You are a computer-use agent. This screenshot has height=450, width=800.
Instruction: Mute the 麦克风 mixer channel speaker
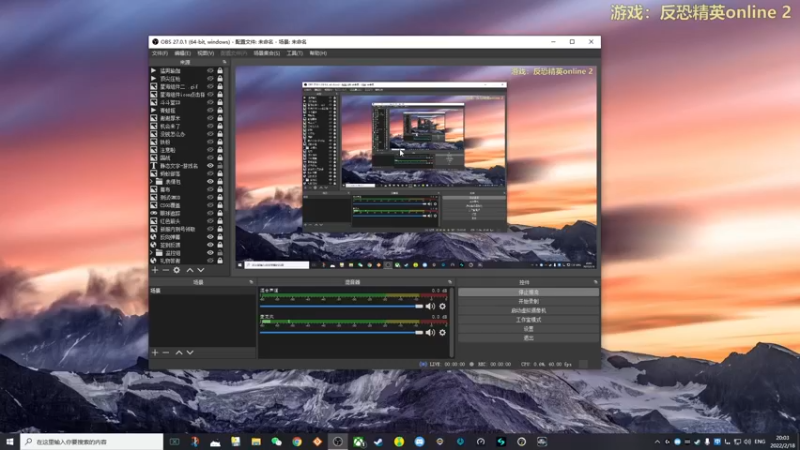(x=430, y=333)
